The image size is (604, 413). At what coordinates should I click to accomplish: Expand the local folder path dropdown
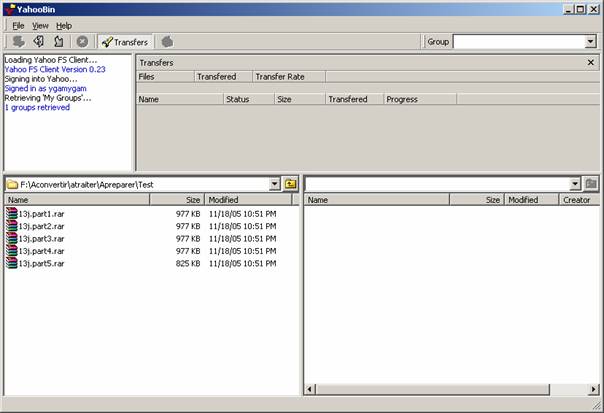pyautogui.click(x=274, y=184)
